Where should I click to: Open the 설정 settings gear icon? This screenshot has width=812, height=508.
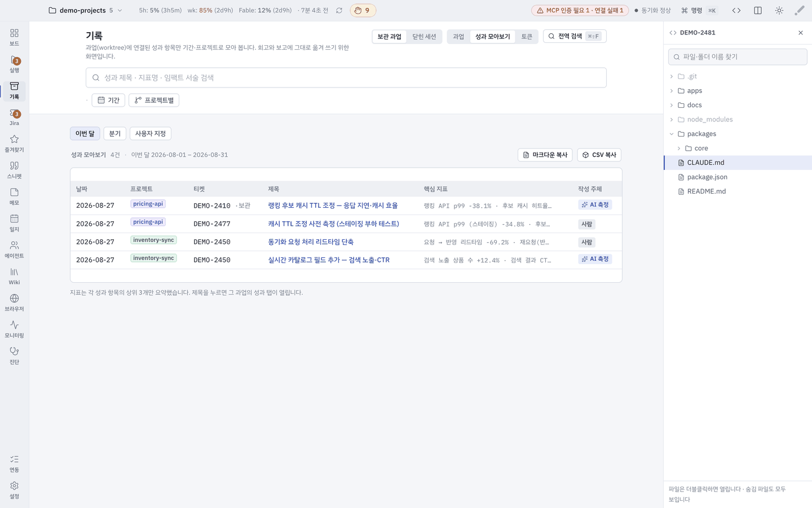(x=14, y=491)
